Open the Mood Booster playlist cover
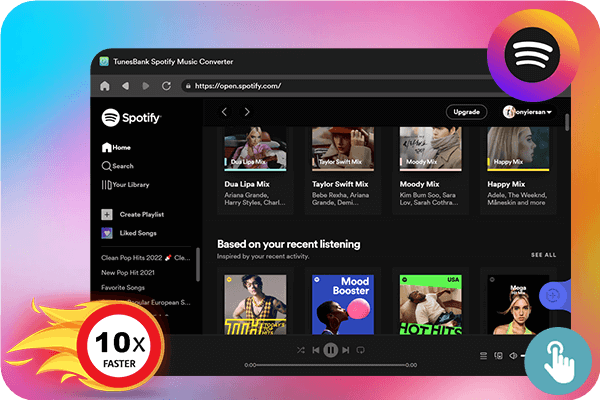Image resolution: width=600 pixels, height=400 pixels. [x=343, y=305]
